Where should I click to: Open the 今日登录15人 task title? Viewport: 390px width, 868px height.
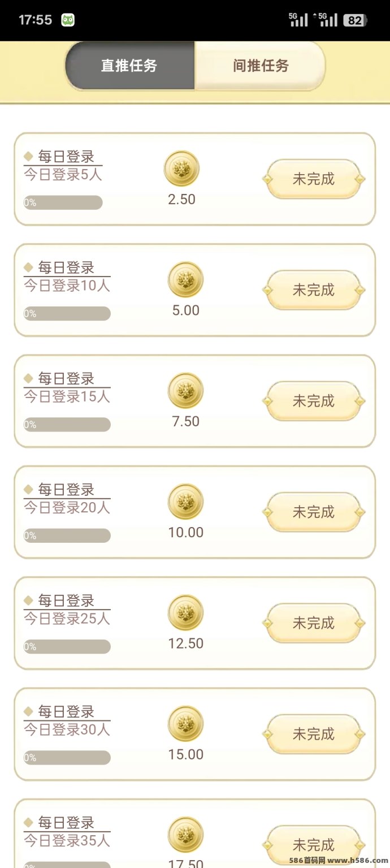pos(67,396)
